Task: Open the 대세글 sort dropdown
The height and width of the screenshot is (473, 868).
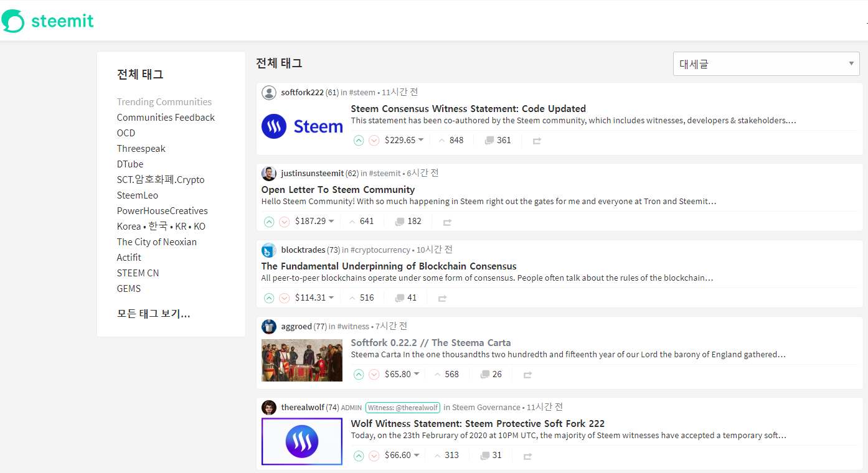Action: pyautogui.click(x=766, y=63)
